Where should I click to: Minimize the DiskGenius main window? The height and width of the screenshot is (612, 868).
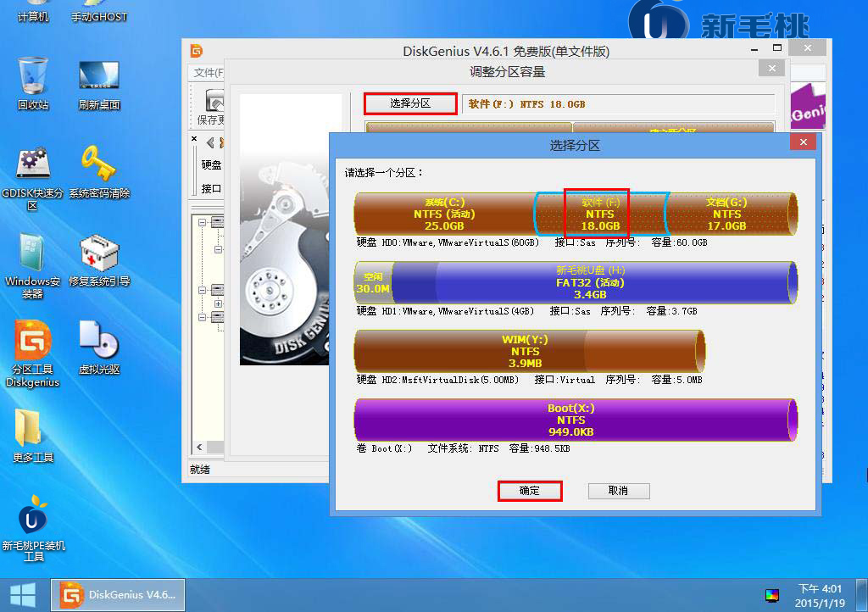(x=754, y=49)
